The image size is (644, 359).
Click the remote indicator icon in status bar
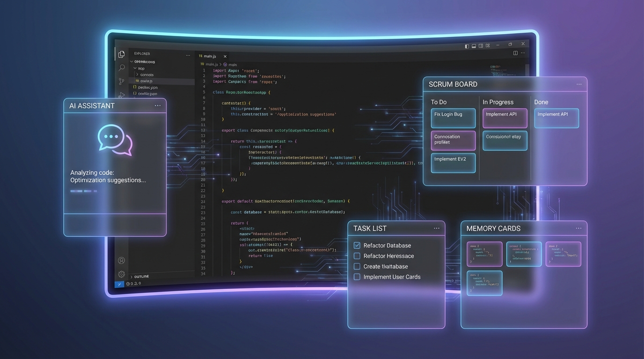tap(119, 284)
